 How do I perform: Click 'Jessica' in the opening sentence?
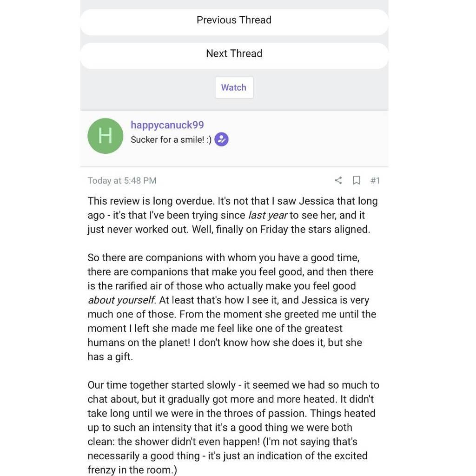(316, 201)
